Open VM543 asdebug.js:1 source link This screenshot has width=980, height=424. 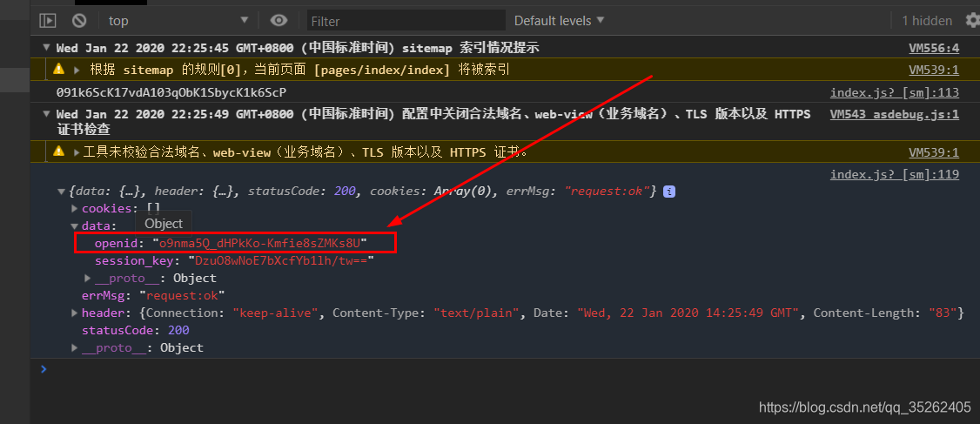895,114
